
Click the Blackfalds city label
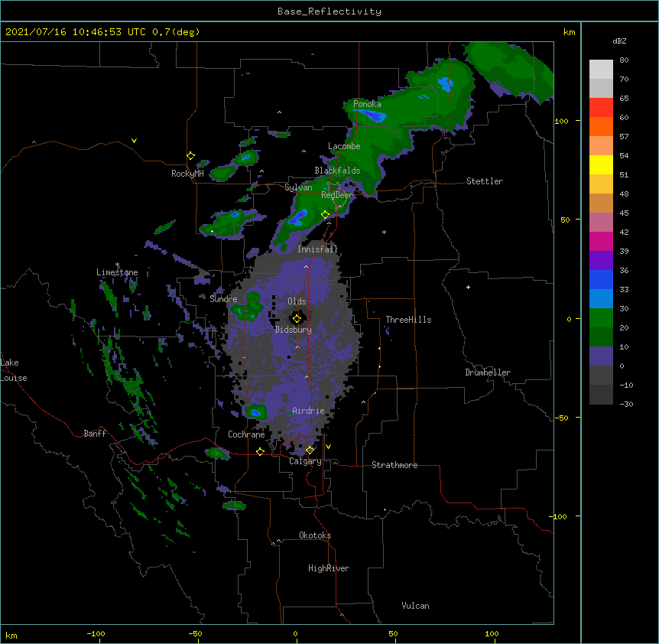pos(337,171)
